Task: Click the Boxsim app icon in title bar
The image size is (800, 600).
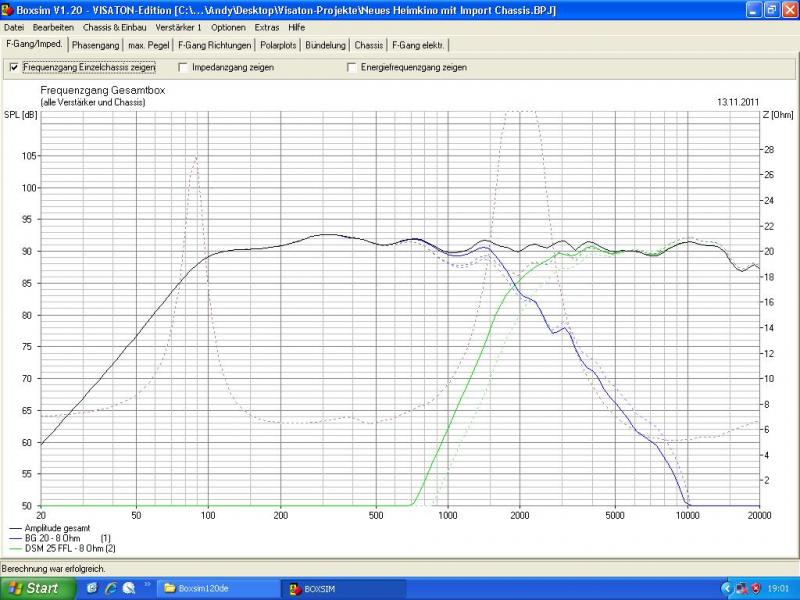Action: coord(7,10)
